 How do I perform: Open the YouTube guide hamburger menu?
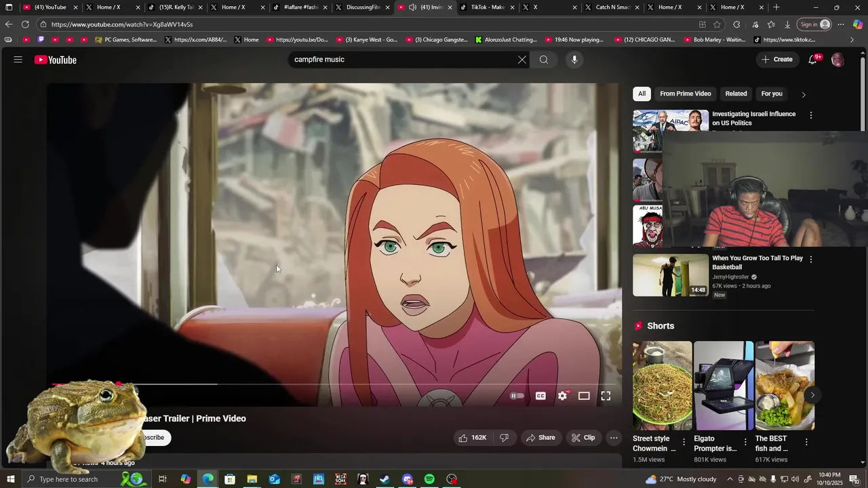point(18,60)
